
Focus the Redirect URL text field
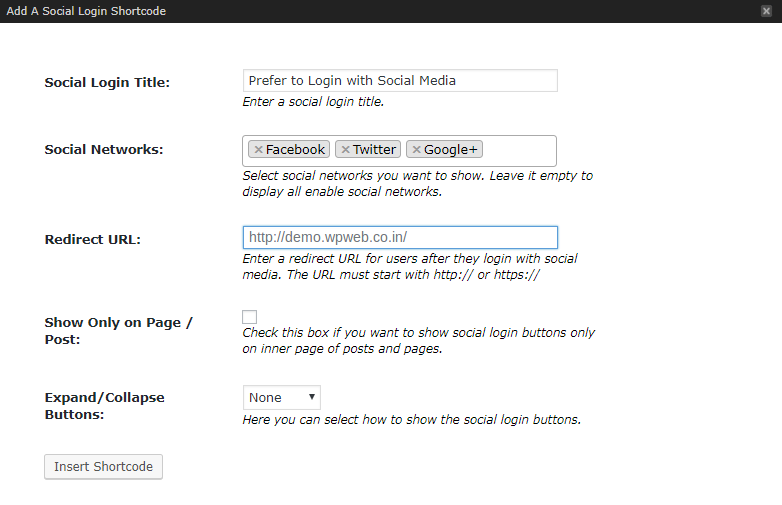click(x=400, y=237)
